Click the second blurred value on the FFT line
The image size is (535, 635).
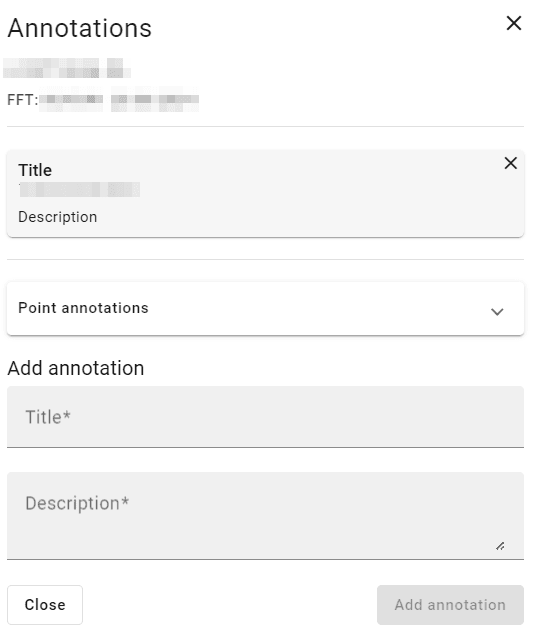(155, 99)
